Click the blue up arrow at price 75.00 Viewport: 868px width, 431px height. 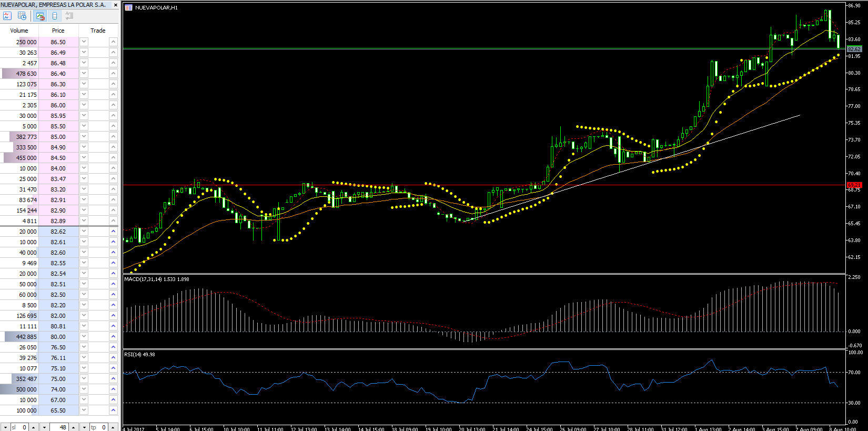113,378
